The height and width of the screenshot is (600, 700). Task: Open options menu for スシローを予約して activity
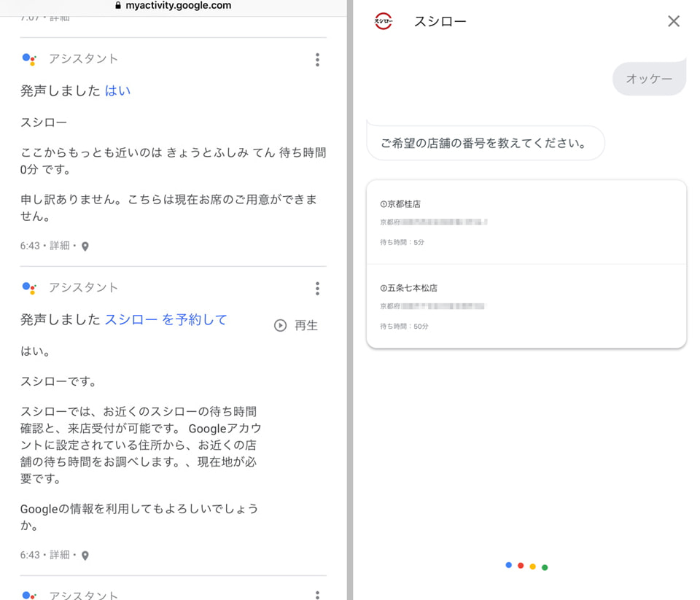pos(317,289)
